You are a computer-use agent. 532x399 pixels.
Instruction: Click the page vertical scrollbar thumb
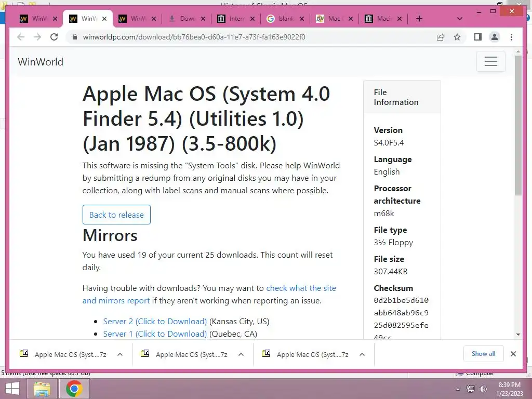pyautogui.click(x=518, y=125)
